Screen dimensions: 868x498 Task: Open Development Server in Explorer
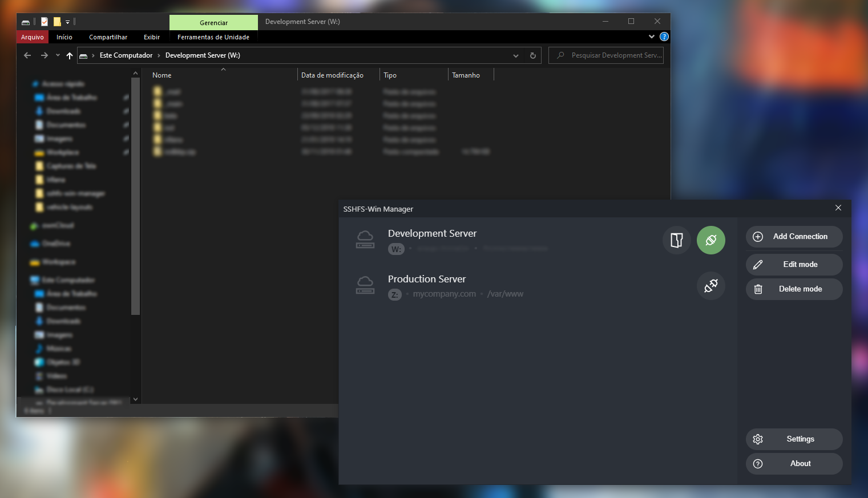pos(676,240)
